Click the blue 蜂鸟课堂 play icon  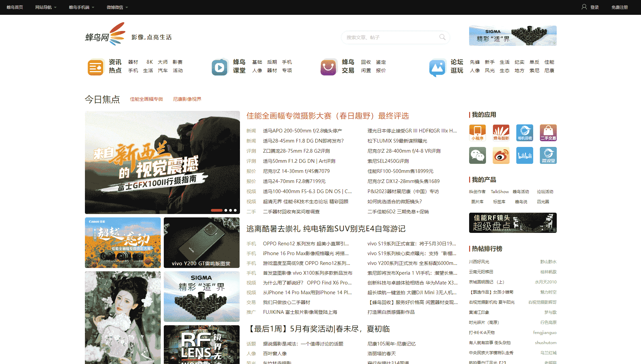pos(220,67)
